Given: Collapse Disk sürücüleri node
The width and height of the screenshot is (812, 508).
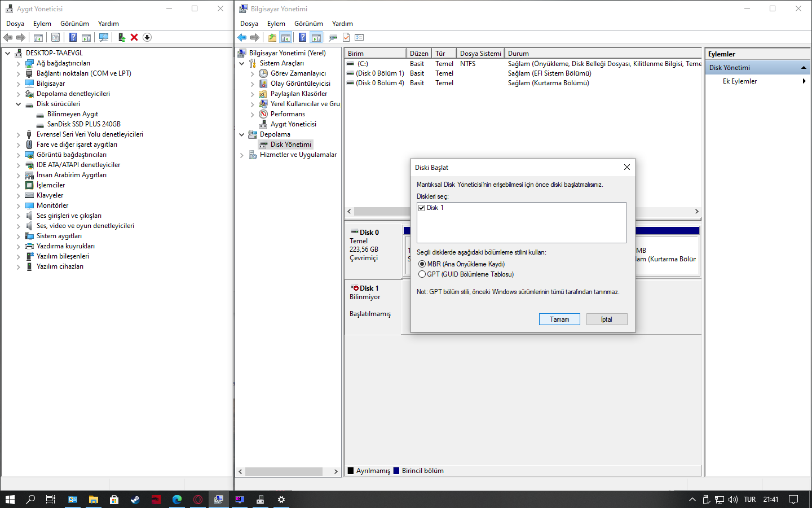Looking at the screenshot, I should coord(18,104).
